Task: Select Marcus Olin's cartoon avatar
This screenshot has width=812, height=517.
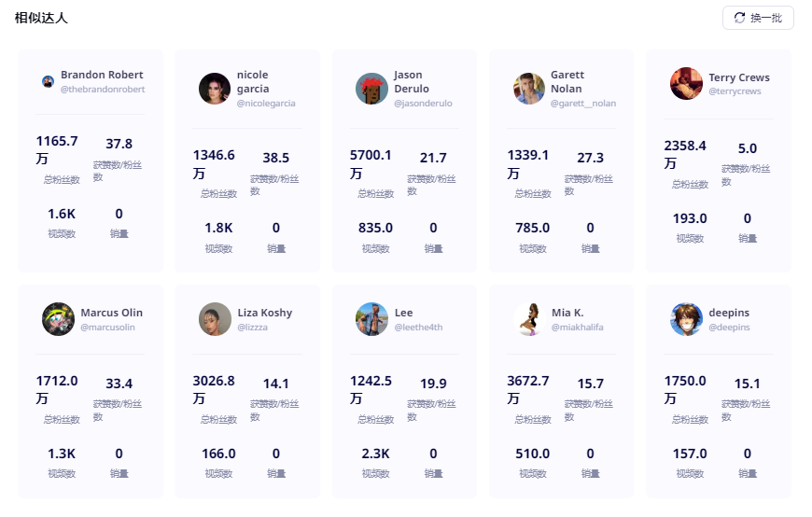Action: [58, 319]
